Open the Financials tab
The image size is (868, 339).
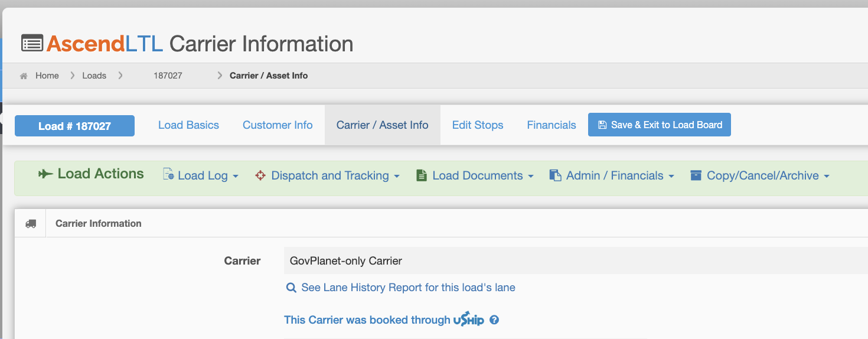point(552,125)
